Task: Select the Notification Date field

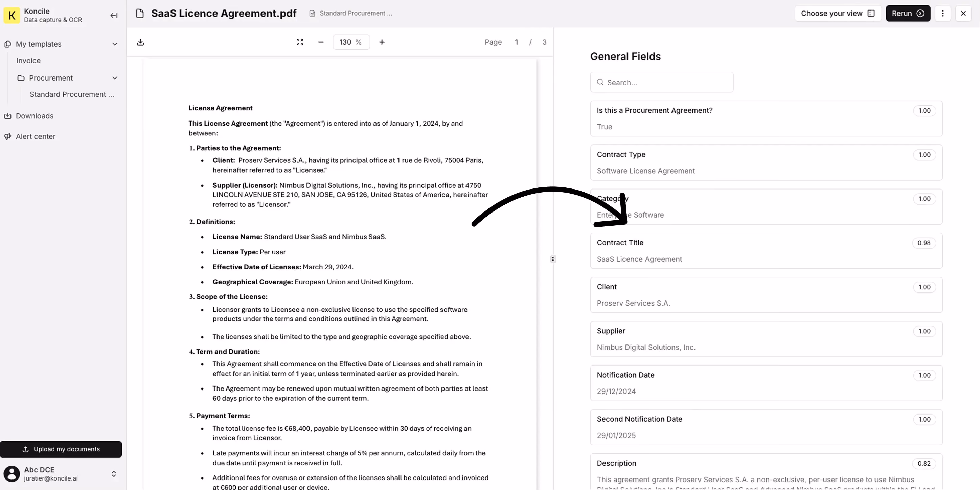Action: [x=766, y=383]
